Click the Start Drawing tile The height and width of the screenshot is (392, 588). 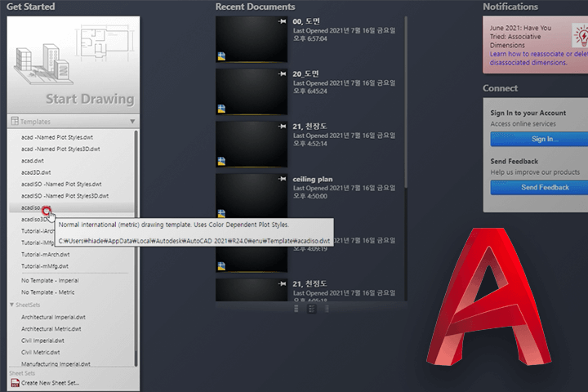[x=73, y=65]
